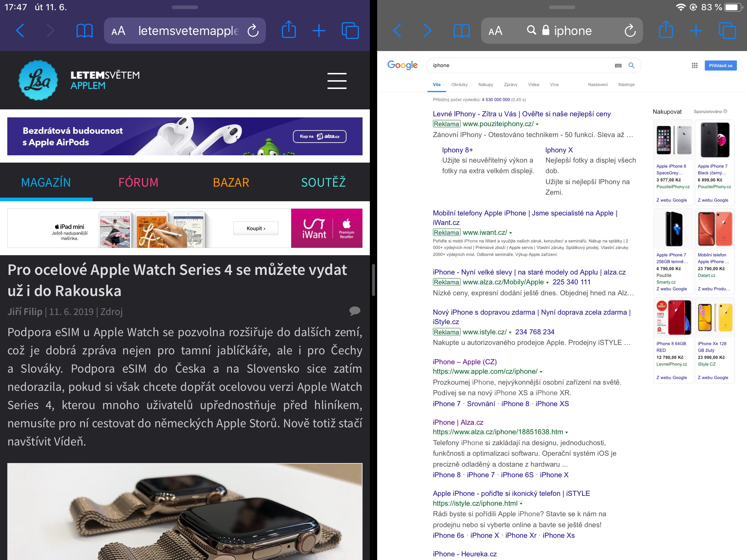This screenshot has width=747, height=560.
Task: Expand dropdown arrow next to istyle.cz/iphone.html
Action: coord(521,503)
